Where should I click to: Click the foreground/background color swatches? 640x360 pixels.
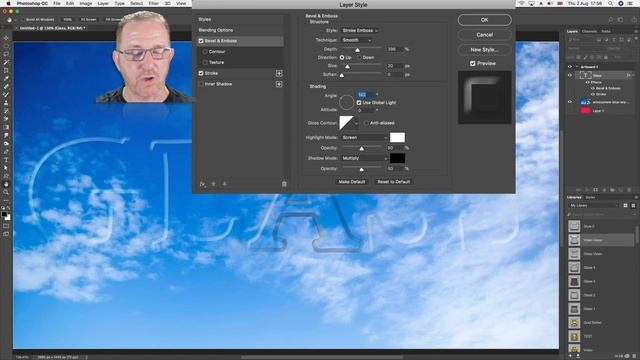(x=6, y=215)
